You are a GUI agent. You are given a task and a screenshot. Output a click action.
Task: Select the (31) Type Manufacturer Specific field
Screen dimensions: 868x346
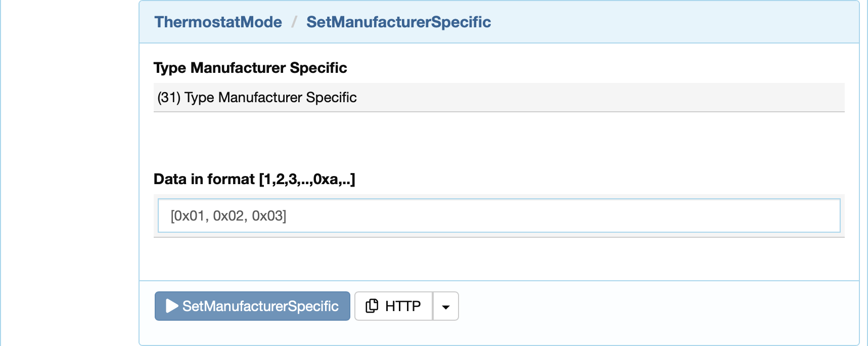(499, 97)
